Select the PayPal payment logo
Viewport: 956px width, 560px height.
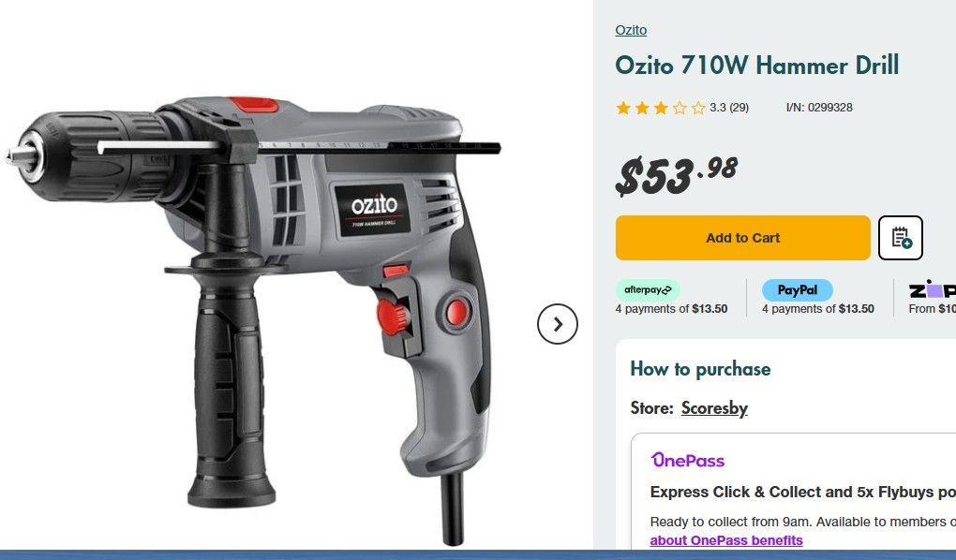[x=797, y=290]
